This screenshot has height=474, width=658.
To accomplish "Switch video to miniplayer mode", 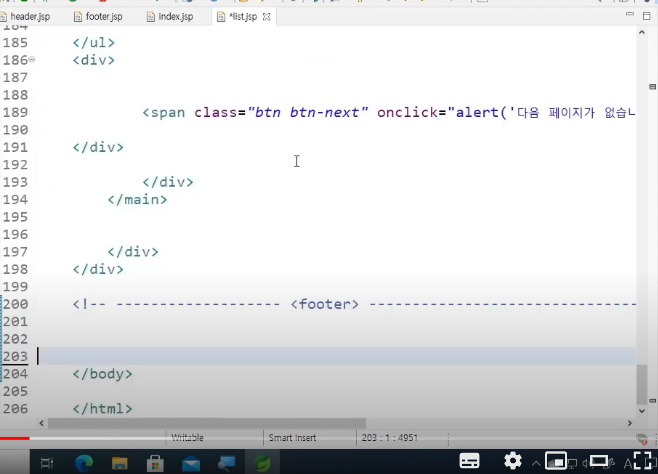I will tap(556, 461).
